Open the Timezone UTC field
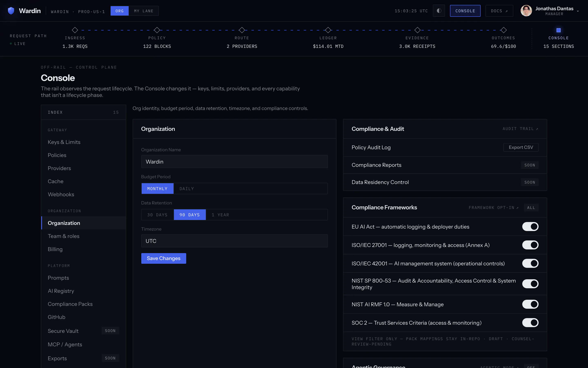The image size is (588, 368). pos(234,241)
